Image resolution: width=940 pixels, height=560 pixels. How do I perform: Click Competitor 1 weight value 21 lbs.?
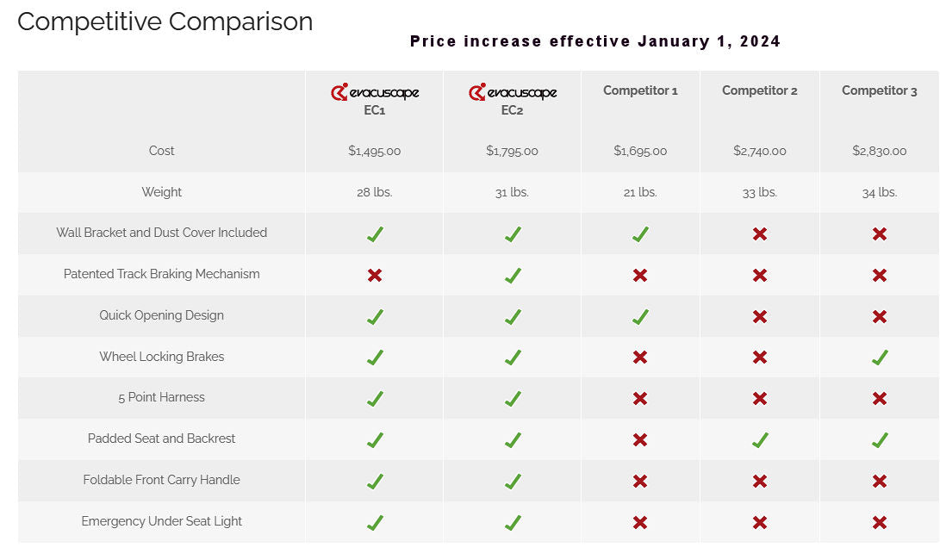tap(640, 192)
